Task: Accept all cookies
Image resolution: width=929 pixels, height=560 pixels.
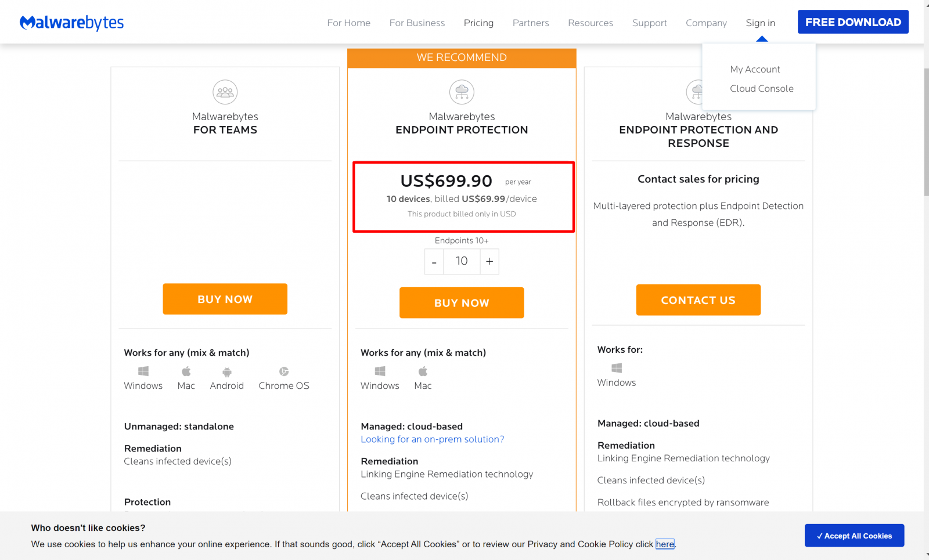Action: tap(854, 536)
